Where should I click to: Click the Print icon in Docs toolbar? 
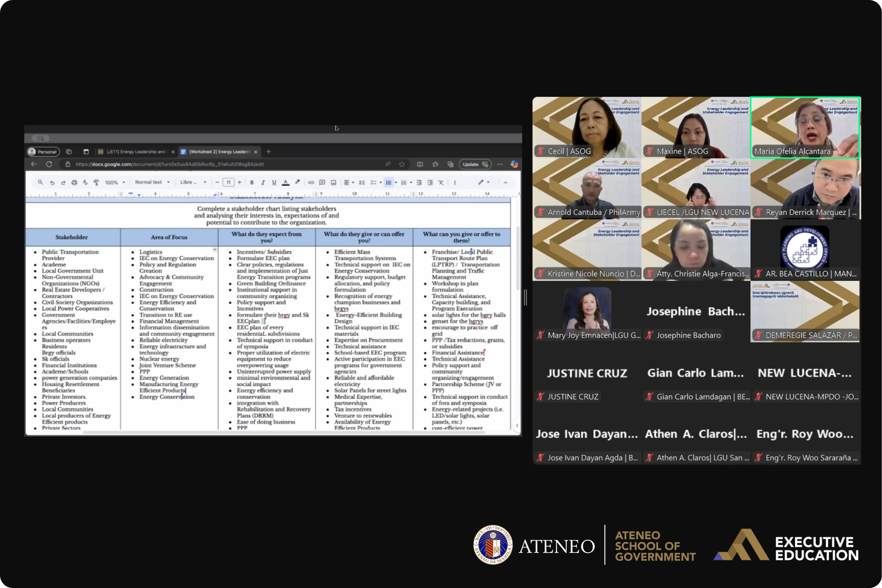coord(74,183)
